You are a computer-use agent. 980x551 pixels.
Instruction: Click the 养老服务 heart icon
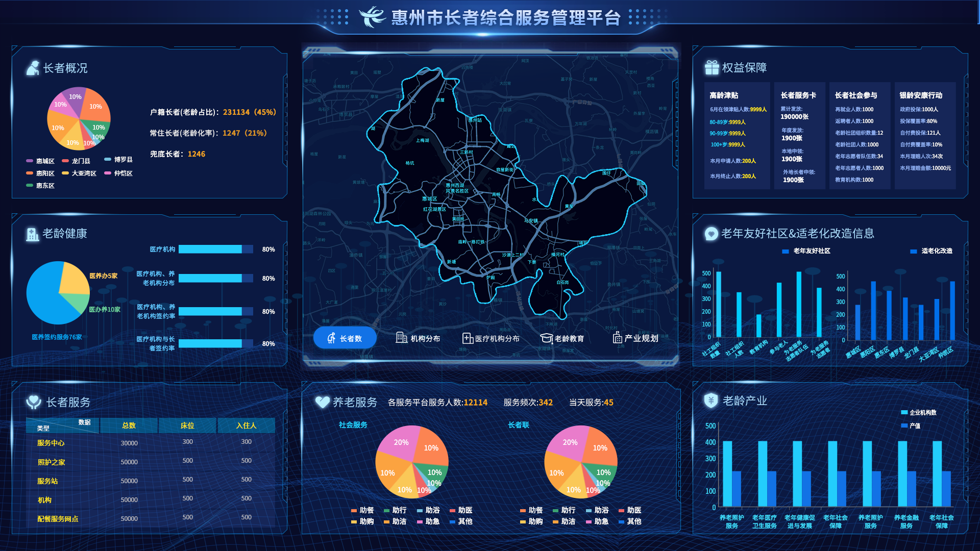coord(322,402)
